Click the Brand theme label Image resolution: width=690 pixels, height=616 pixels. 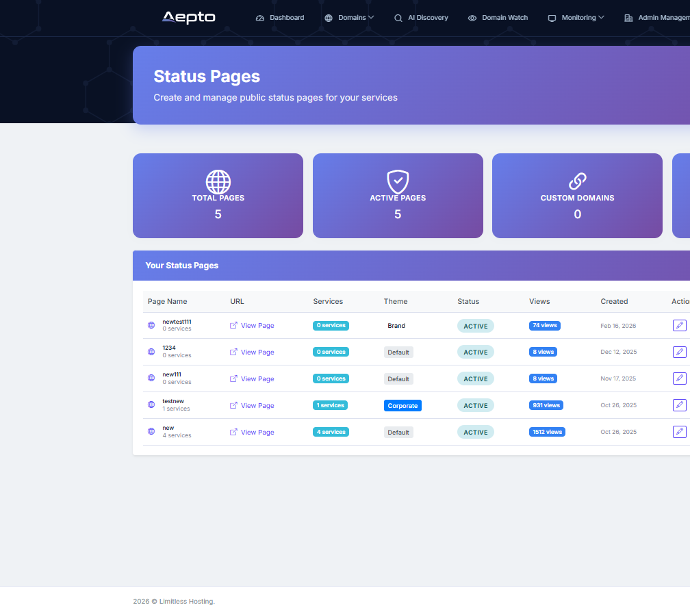(x=396, y=326)
